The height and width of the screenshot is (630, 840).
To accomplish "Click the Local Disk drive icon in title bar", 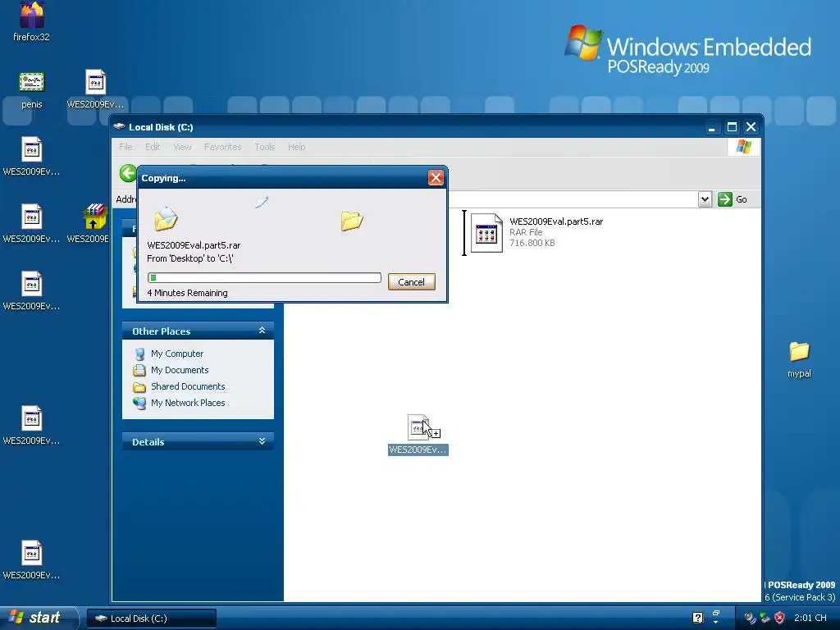I will [x=119, y=127].
